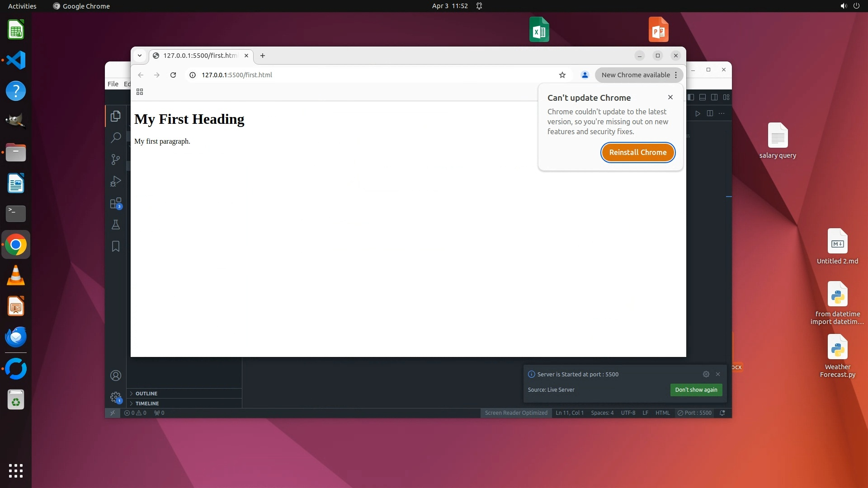Image resolution: width=868 pixels, height=488 pixels.
Task: Click Don't show again button
Action: (696, 390)
